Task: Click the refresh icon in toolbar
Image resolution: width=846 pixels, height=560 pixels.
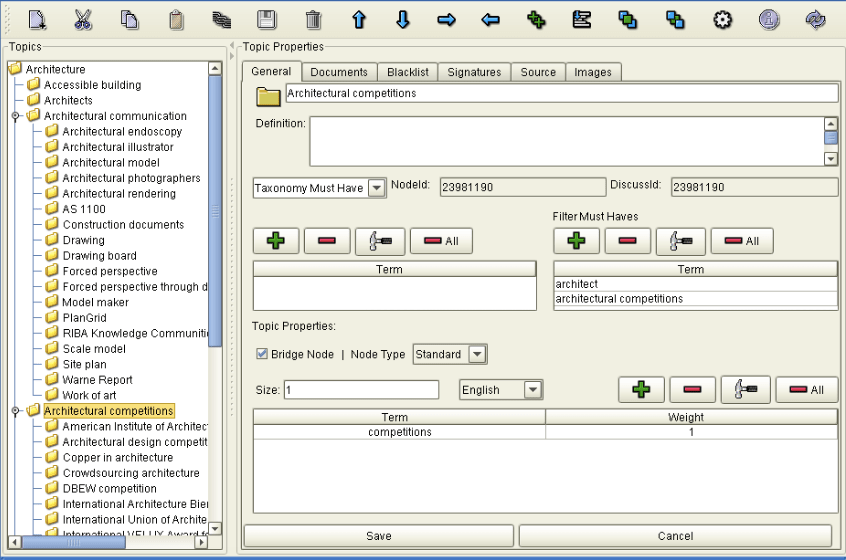Action: [x=815, y=19]
